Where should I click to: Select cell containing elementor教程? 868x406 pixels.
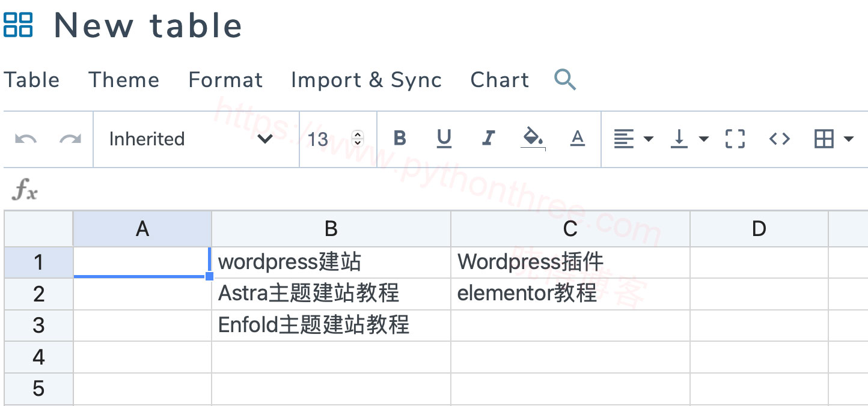click(570, 294)
